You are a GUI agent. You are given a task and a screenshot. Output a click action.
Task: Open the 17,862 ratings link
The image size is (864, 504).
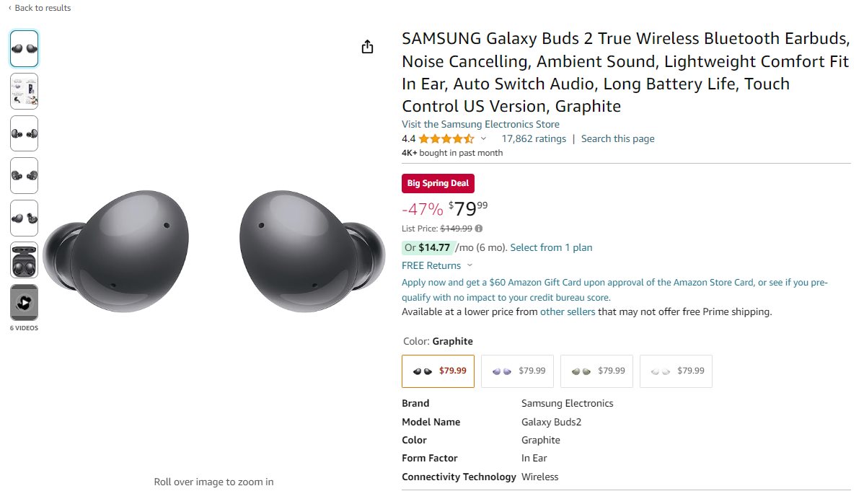(x=534, y=138)
